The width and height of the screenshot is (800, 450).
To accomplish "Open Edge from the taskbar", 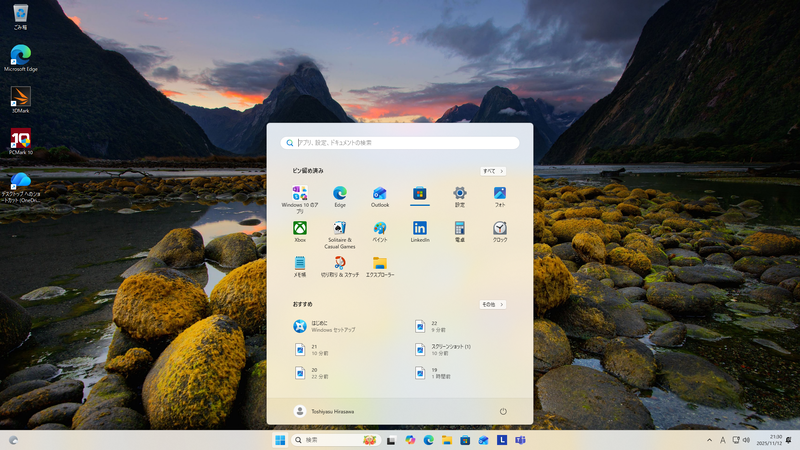I will pos(429,440).
